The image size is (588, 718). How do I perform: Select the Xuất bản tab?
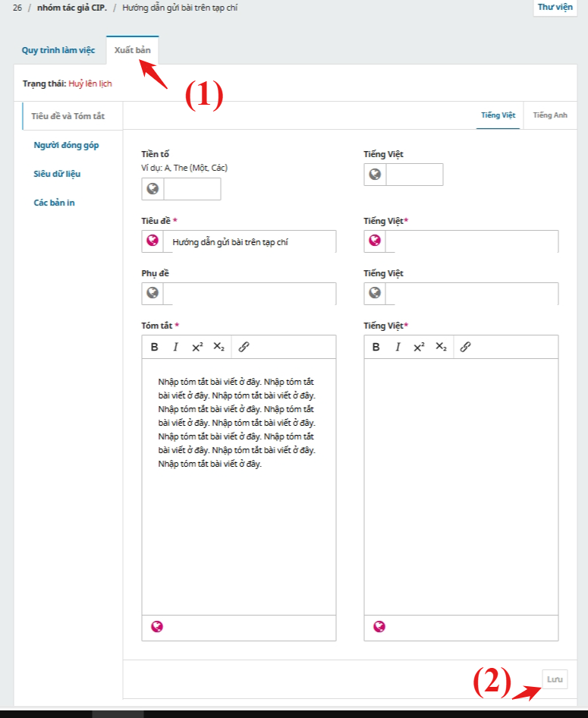[x=132, y=50]
